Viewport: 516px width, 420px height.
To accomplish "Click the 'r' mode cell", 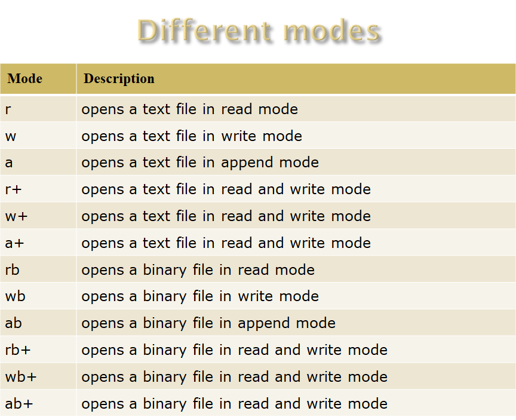I will tap(10, 109).
